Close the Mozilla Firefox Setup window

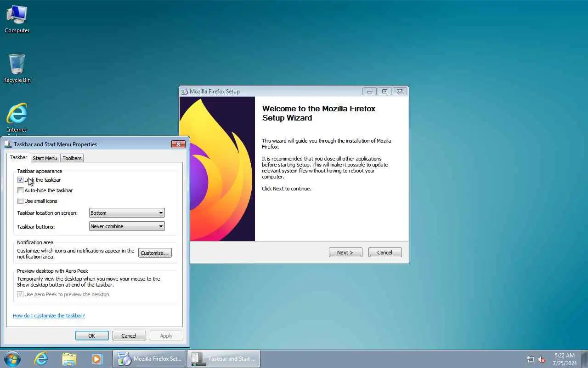coord(400,91)
